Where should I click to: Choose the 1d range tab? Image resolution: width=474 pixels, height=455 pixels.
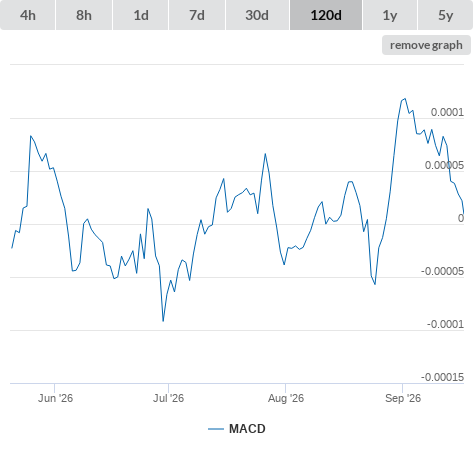coord(141,15)
